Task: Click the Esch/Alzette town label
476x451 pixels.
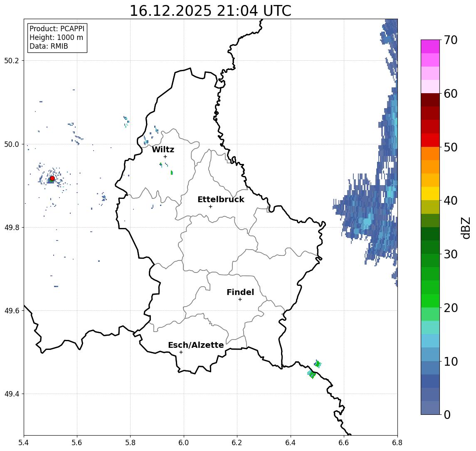Action: (x=196, y=345)
